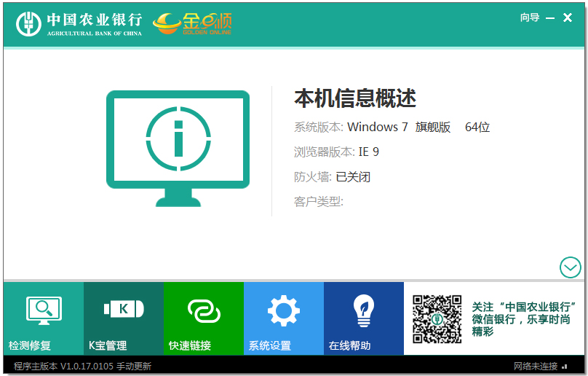Click the 系统版本 Windows 7 line

coord(392,128)
